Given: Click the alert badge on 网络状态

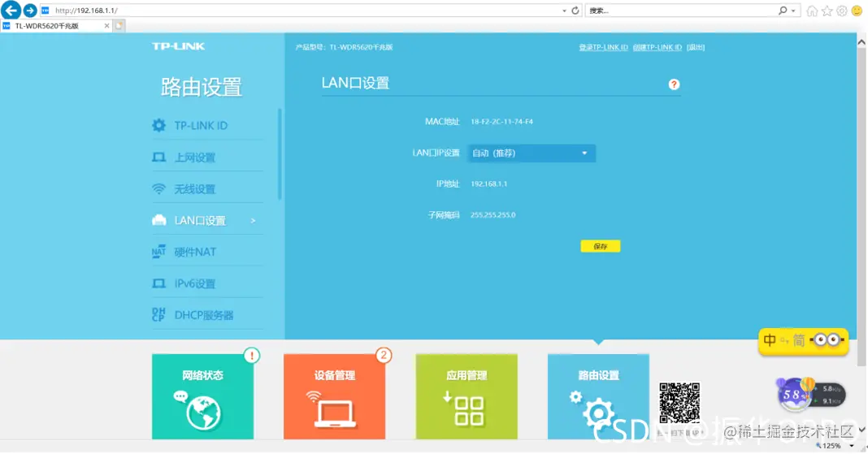Looking at the screenshot, I should click(x=252, y=356).
